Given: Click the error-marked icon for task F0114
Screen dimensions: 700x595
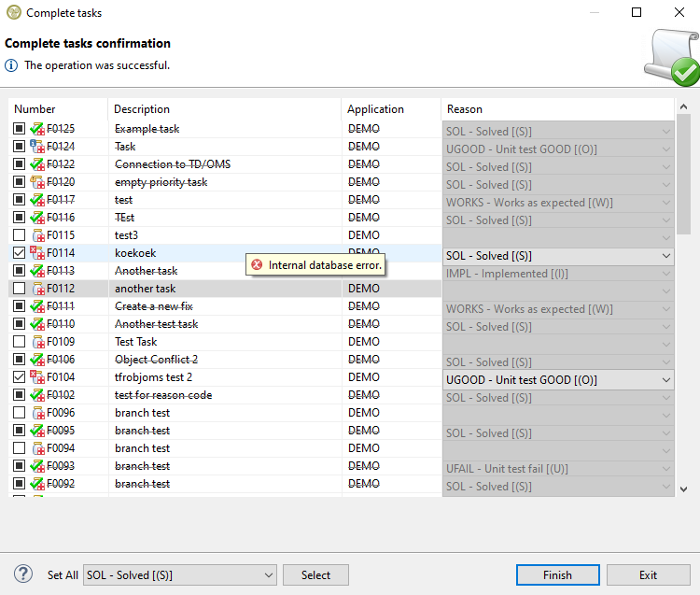Looking at the screenshot, I should point(37,253).
